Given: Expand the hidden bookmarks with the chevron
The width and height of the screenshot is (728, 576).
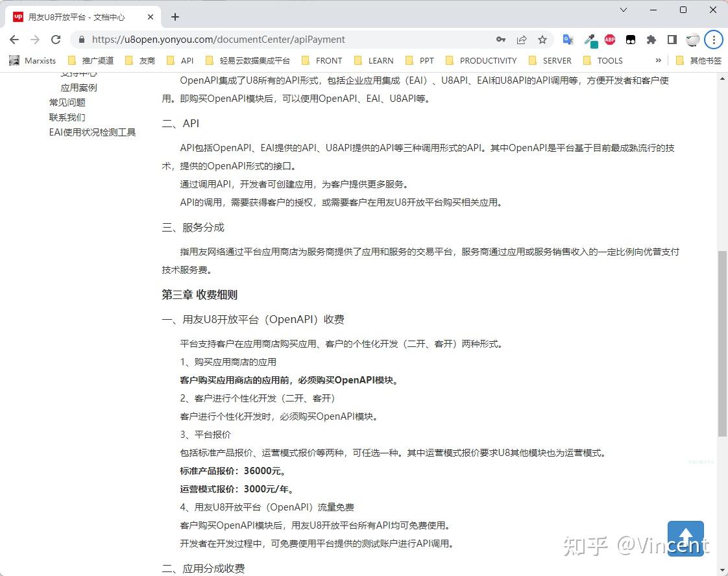Looking at the screenshot, I should coord(658,60).
